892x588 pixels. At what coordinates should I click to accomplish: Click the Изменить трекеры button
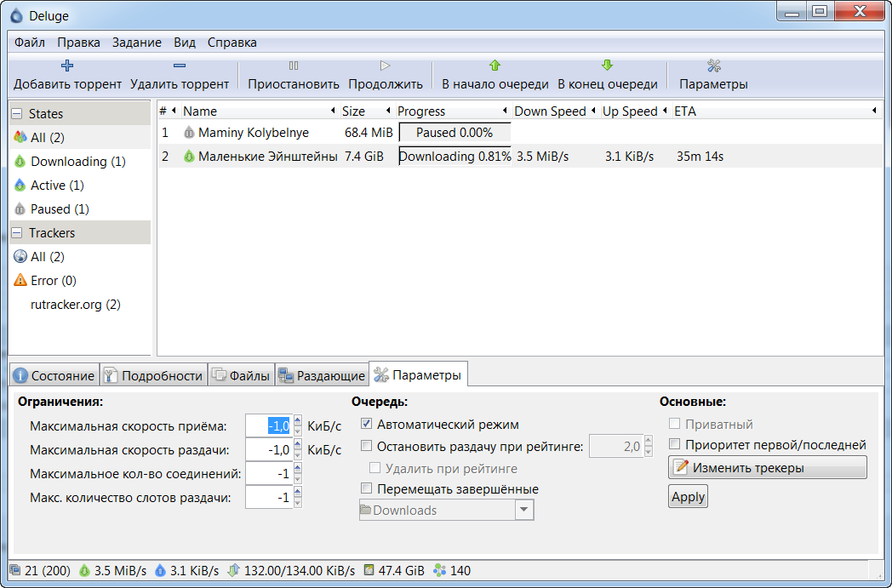(x=768, y=467)
